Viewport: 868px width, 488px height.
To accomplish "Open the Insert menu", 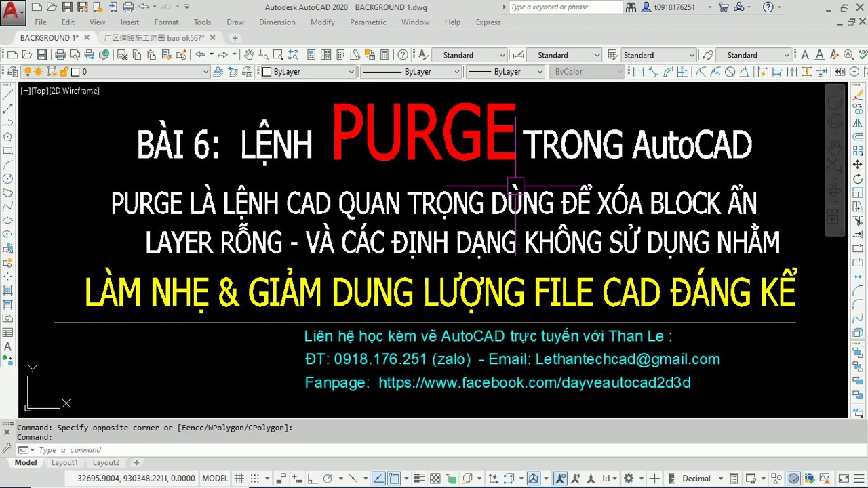I will 130,22.
